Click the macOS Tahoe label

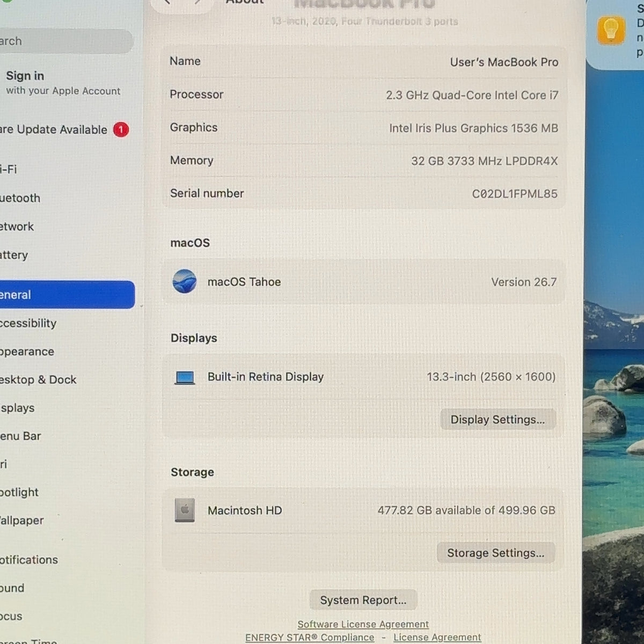[x=244, y=282]
